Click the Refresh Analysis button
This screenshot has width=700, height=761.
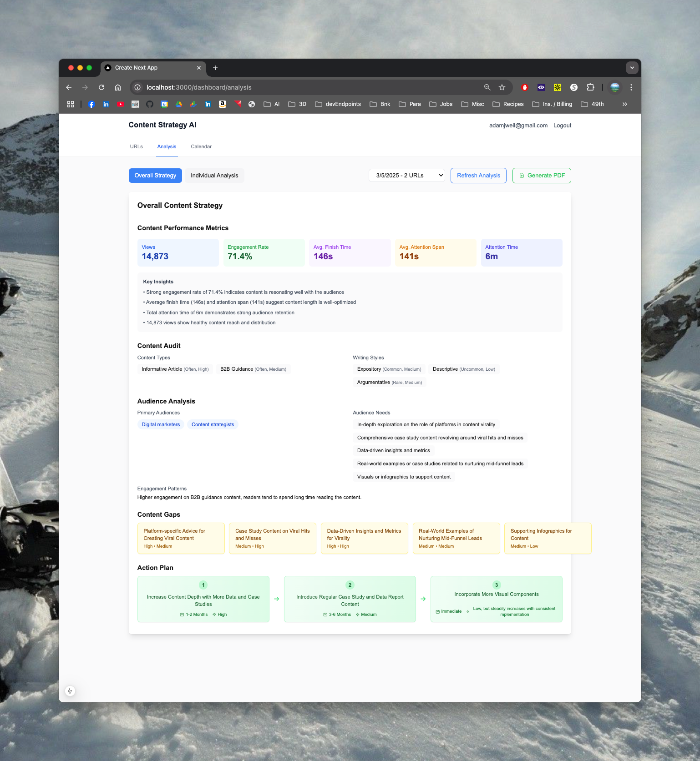478,176
